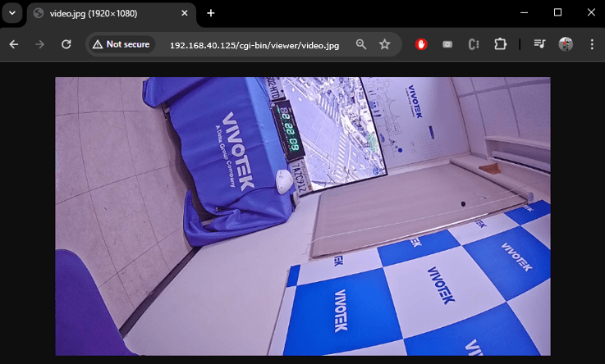Click the extension icon beside puzzle piece
This screenshot has height=364, width=605.
tap(474, 44)
